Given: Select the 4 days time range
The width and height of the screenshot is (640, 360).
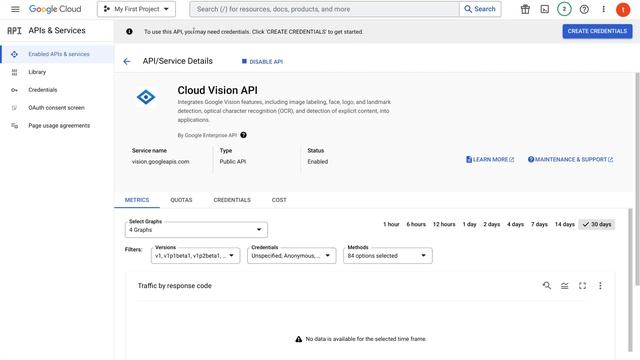Looking at the screenshot, I should pos(515,224).
